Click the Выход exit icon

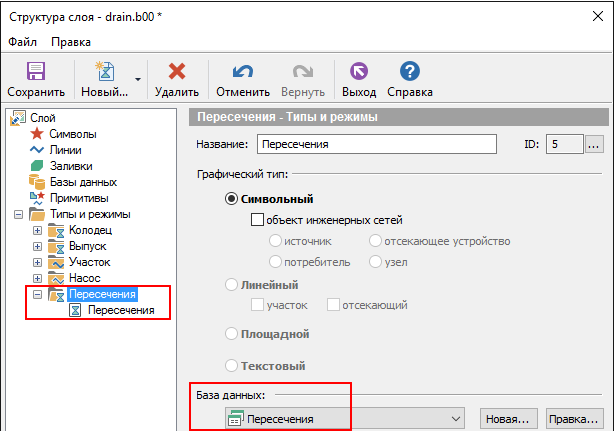[x=358, y=73]
